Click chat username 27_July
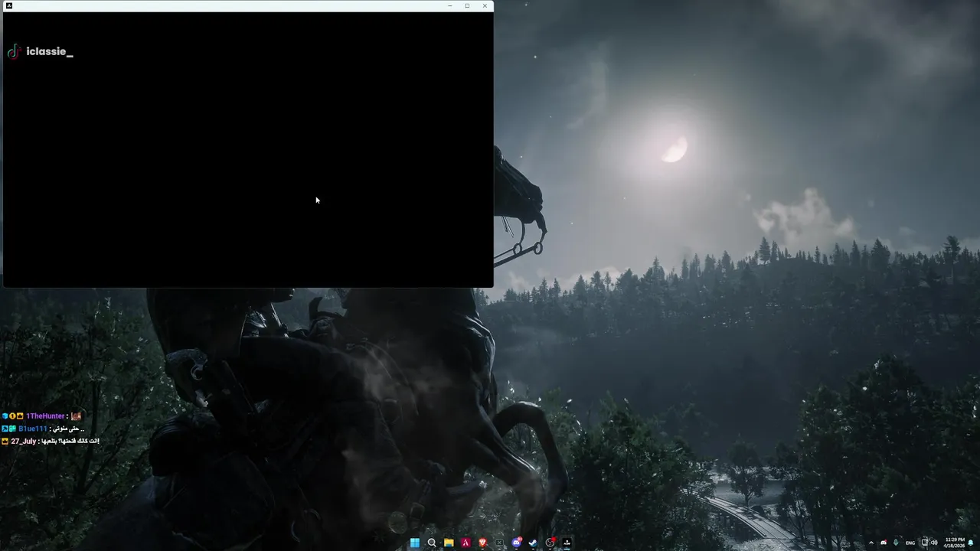The width and height of the screenshot is (980, 551). click(24, 442)
